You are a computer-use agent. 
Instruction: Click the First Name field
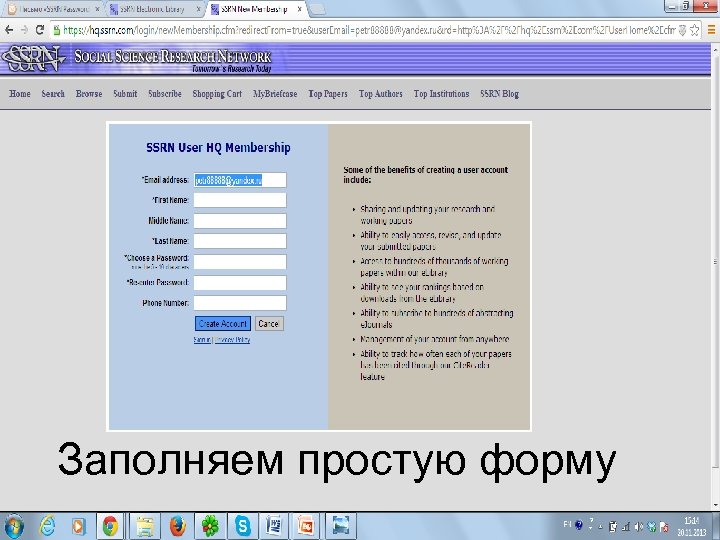click(x=240, y=200)
